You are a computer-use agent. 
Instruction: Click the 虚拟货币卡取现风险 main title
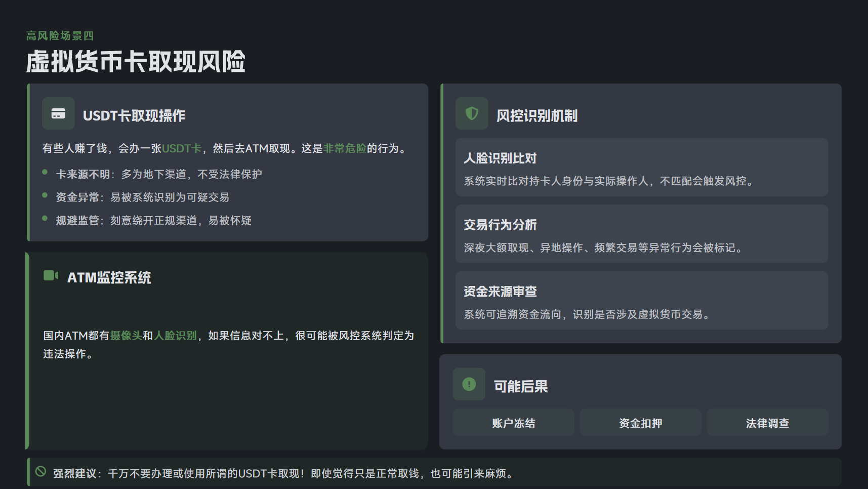click(x=136, y=62)
